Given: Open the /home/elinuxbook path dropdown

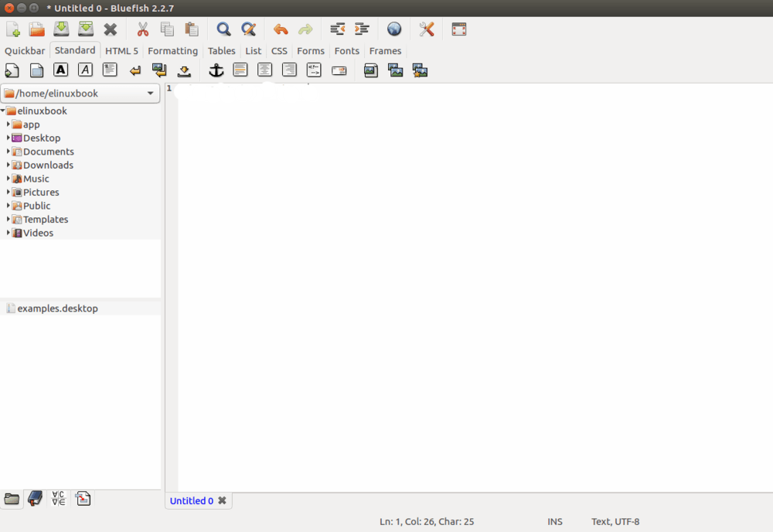Looking at the screenshot, I should tap(80, 94).
